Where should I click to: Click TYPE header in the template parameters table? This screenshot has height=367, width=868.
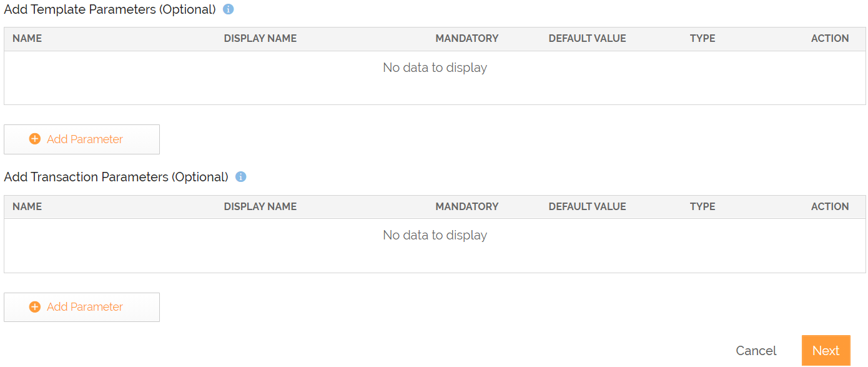(x=703, y=38)
